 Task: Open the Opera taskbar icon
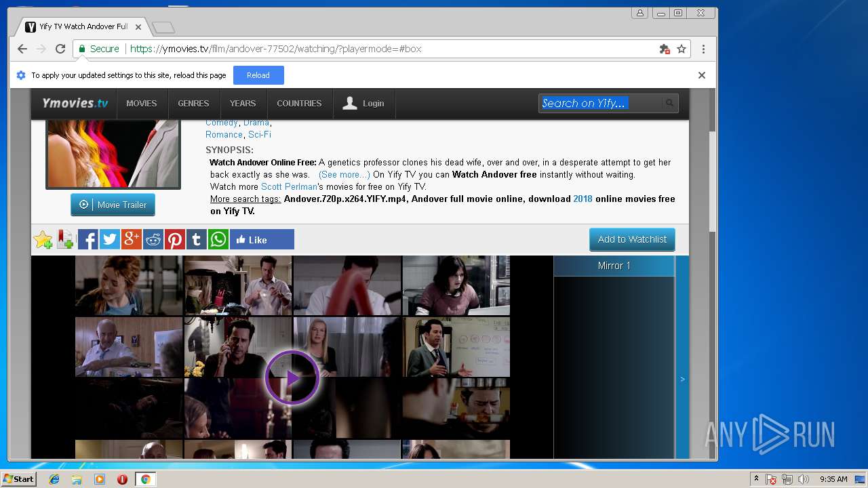coord(122,479)
